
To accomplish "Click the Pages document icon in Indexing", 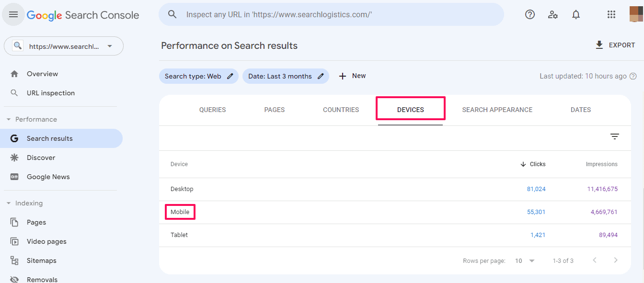I will tap(14, 222).
